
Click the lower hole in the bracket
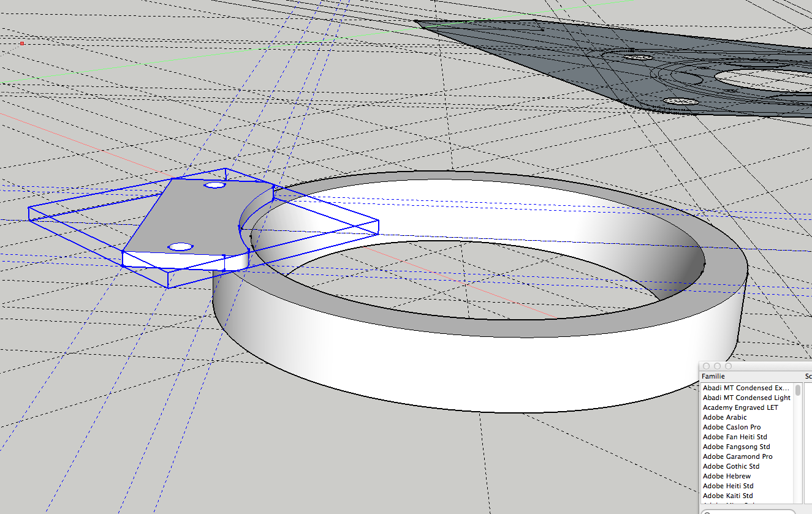(x=180, y=246)
